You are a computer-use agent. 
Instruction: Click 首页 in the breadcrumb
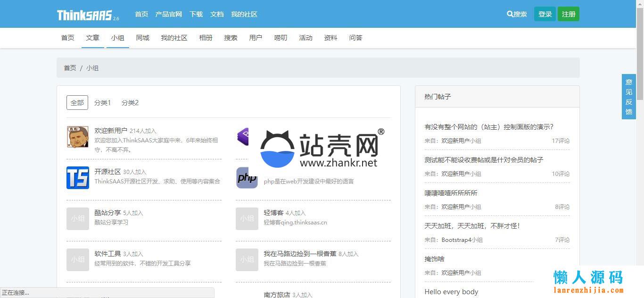pyautogui.click(x=70, y=68)
